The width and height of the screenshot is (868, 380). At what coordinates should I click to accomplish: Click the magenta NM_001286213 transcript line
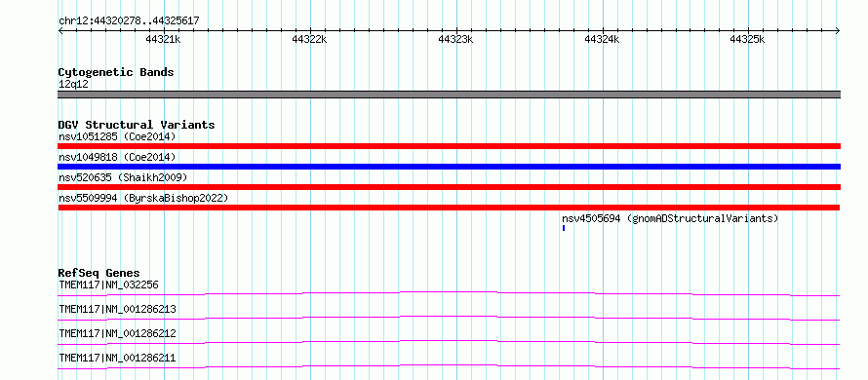(x=449, y=318)
